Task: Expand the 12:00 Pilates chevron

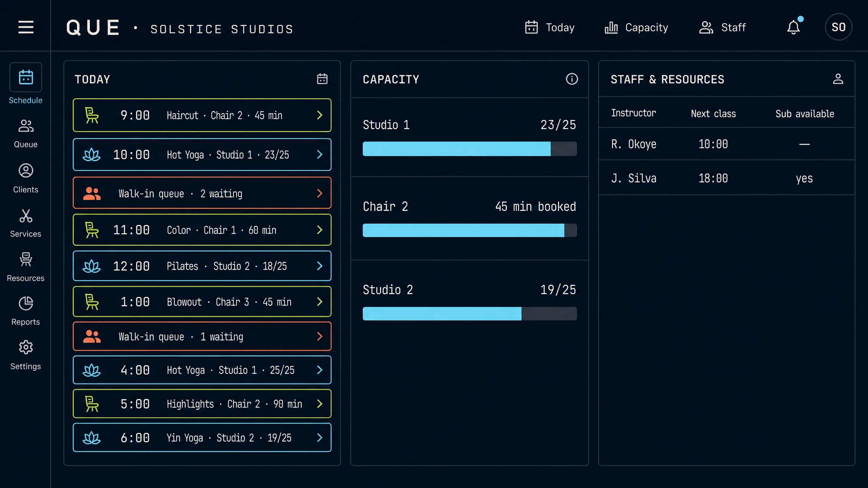Action: pyautogui.click(x=320, y=266)
